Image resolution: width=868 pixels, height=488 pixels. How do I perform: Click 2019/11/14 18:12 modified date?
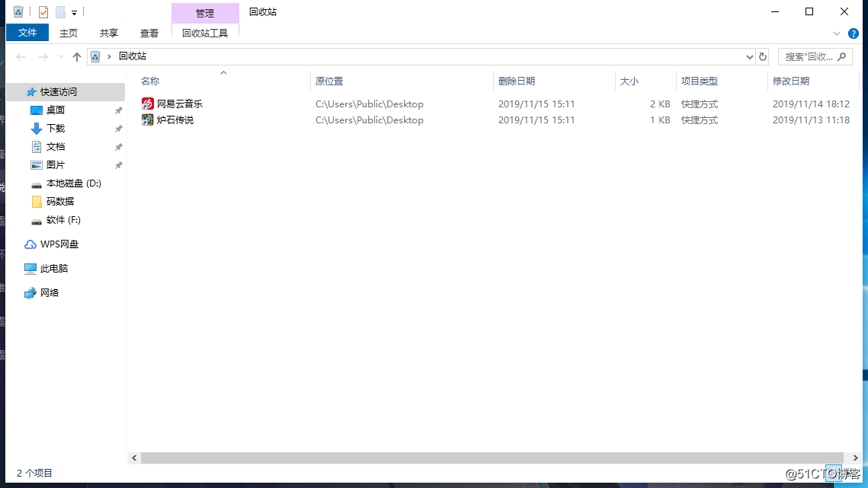point(811,104)
